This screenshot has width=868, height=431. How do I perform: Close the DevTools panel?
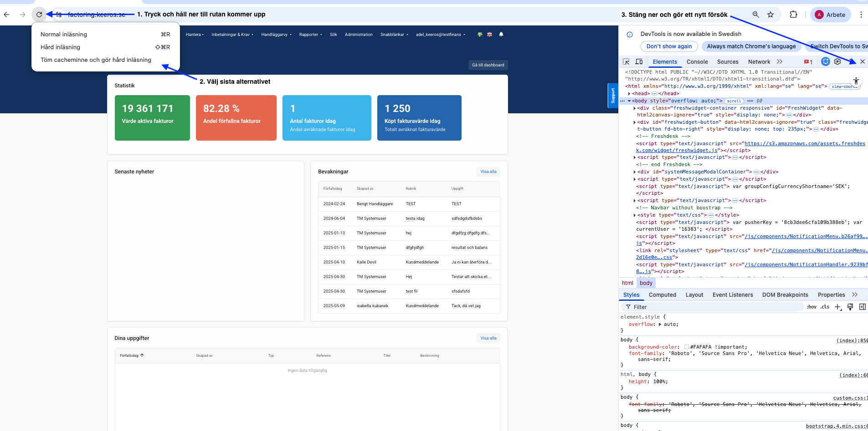(x=863, y=61)
